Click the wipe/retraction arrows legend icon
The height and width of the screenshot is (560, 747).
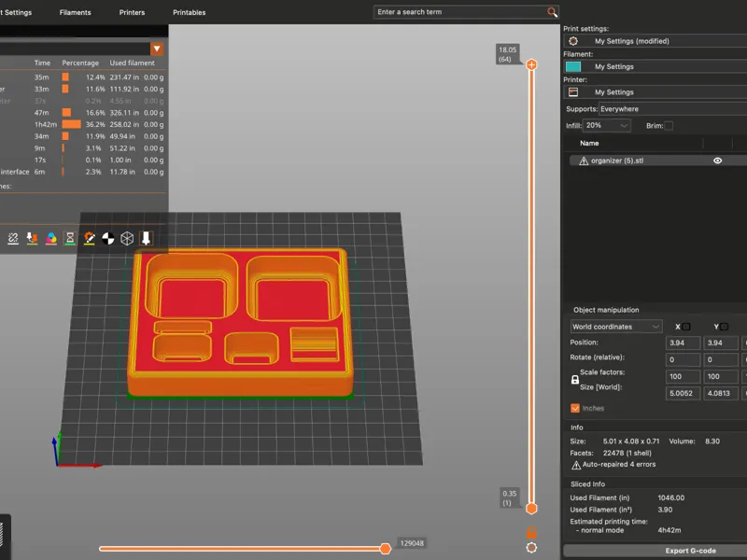tap(32, 238)
